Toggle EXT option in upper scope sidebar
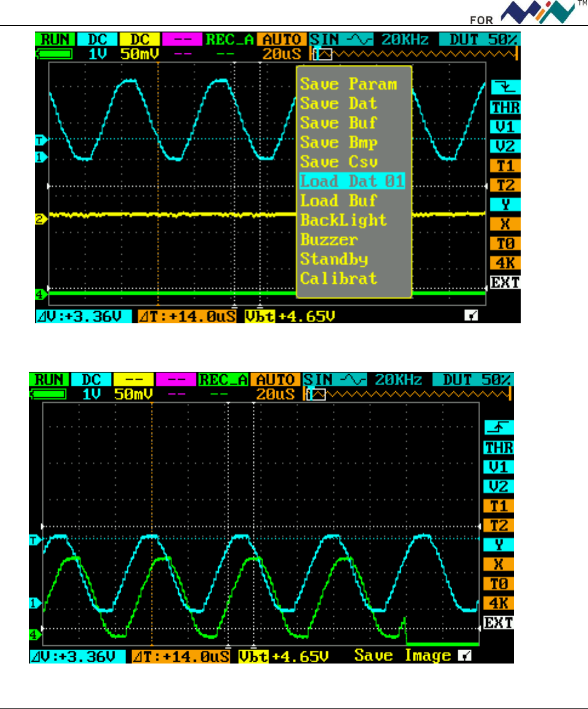 (x=506, y=283)
